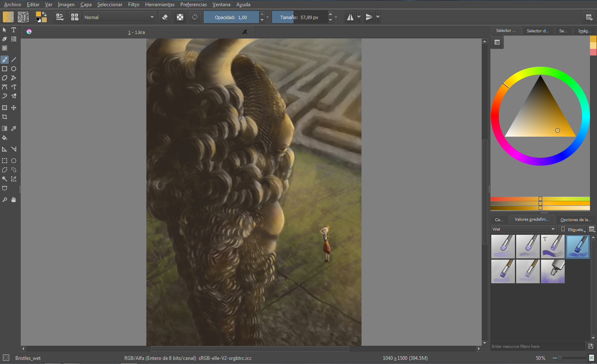This screenshot has height=364, width=597.
Task: Open the brush settings editor
Action: (60, 17)
